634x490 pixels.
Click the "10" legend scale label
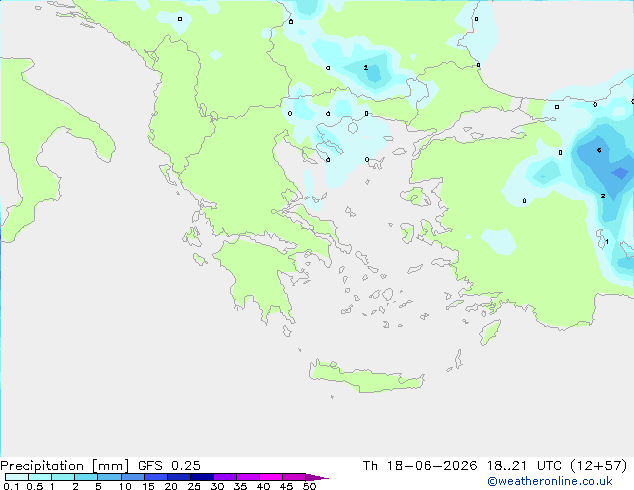click(125, 486)
